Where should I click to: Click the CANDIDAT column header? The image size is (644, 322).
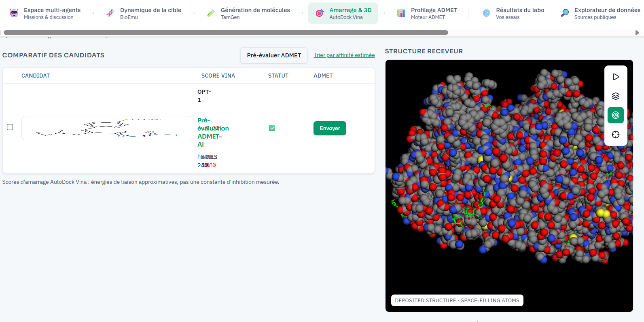coord(36,76)
